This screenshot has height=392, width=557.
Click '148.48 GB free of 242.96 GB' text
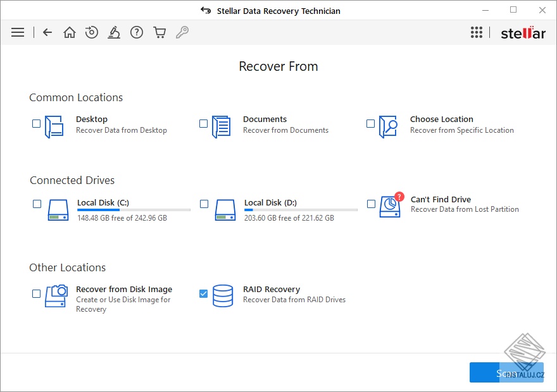tap(122, 218)
